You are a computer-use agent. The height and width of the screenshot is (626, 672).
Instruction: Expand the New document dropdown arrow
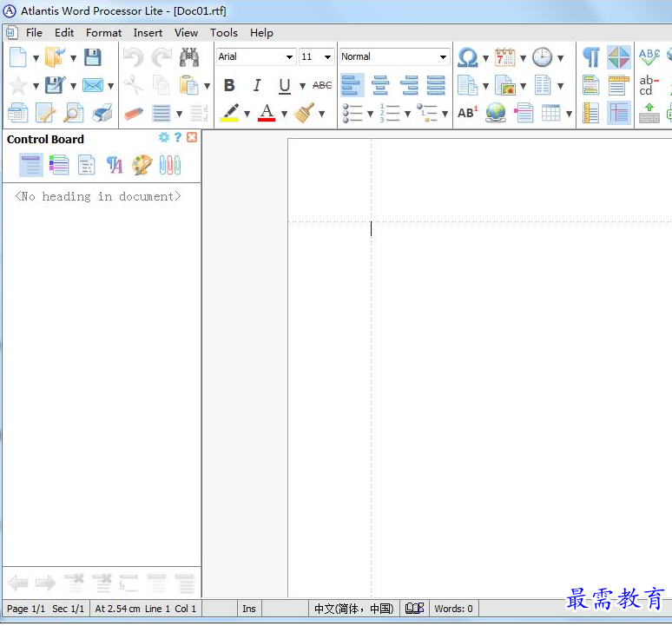[36, 58]
